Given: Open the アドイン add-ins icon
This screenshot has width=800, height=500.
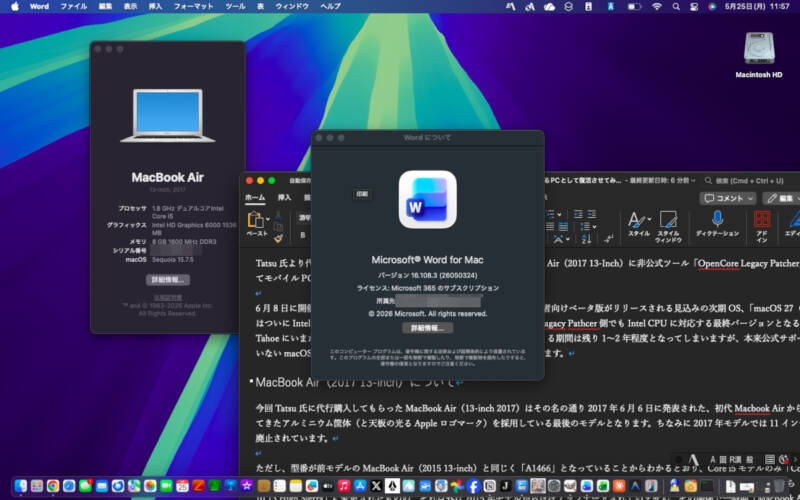Looking at the screenshot, I should click(762, 219).
